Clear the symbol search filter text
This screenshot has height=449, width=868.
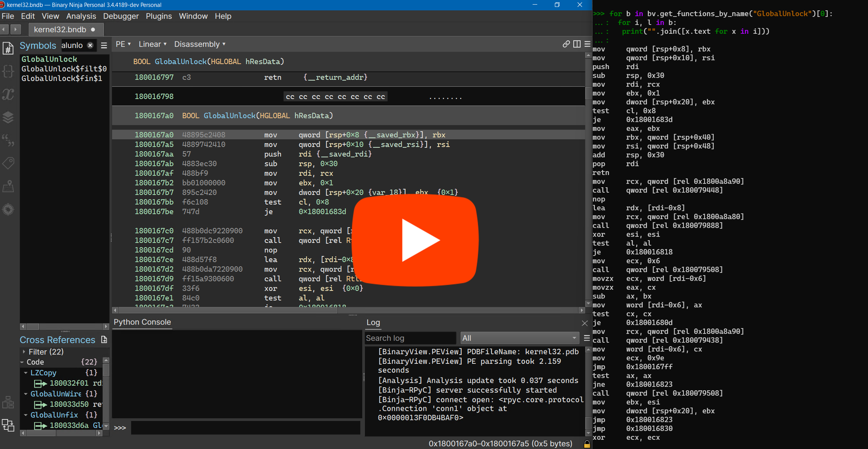pos(90,45)
